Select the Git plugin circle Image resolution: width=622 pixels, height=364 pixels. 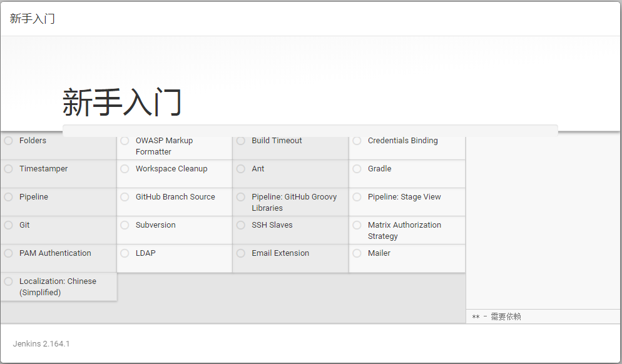pyautogui.click(x=8, y=225)
